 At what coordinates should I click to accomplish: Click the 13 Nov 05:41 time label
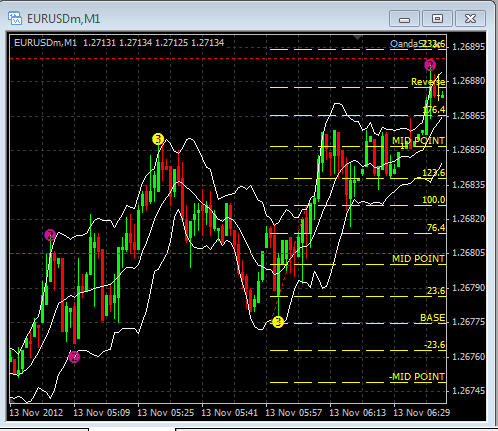229,413
